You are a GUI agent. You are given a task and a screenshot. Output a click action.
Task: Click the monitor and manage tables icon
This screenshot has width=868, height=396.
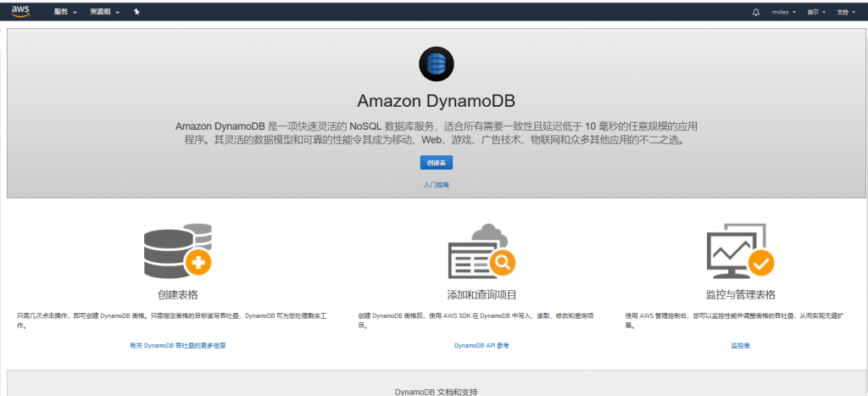click(740, 251)
